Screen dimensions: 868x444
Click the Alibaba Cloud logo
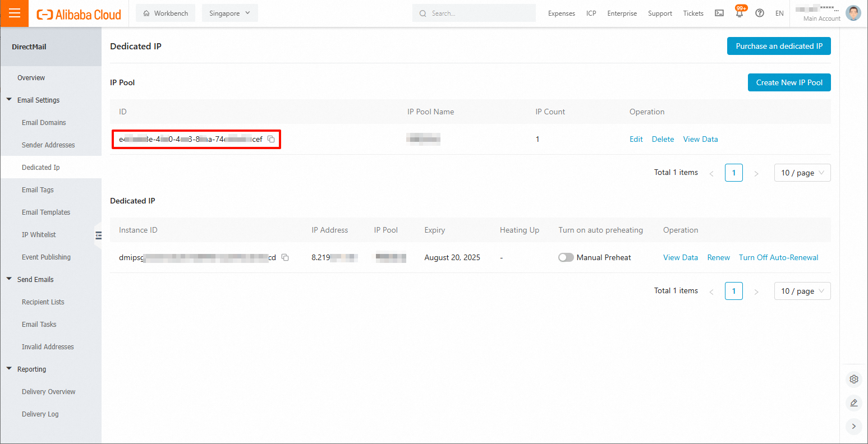point(79,14)
